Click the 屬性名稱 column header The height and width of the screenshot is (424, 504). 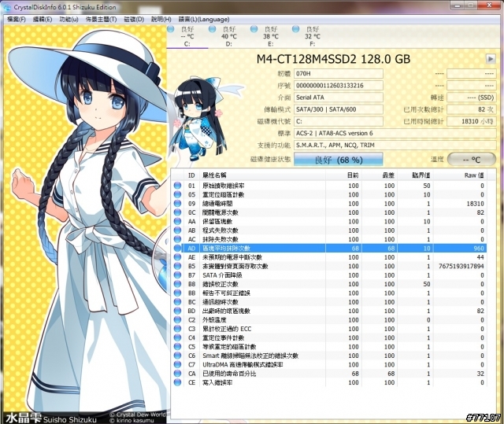(x=262, y=175)
